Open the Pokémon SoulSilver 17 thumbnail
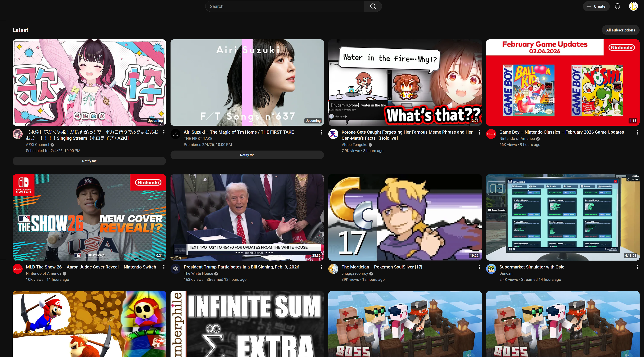Screen dimensions: 644x357 405,217
